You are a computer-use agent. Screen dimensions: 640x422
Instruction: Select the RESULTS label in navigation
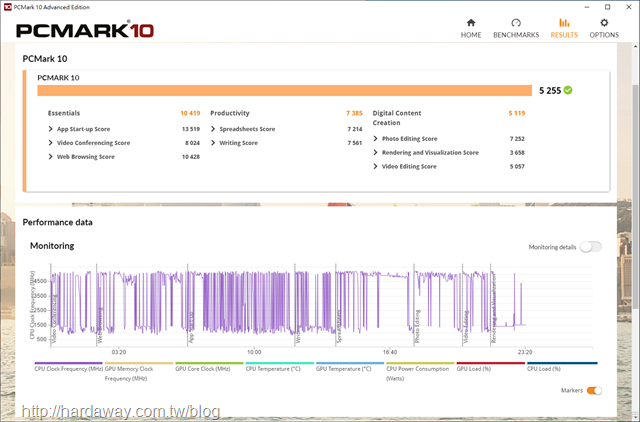click(564, 35)
